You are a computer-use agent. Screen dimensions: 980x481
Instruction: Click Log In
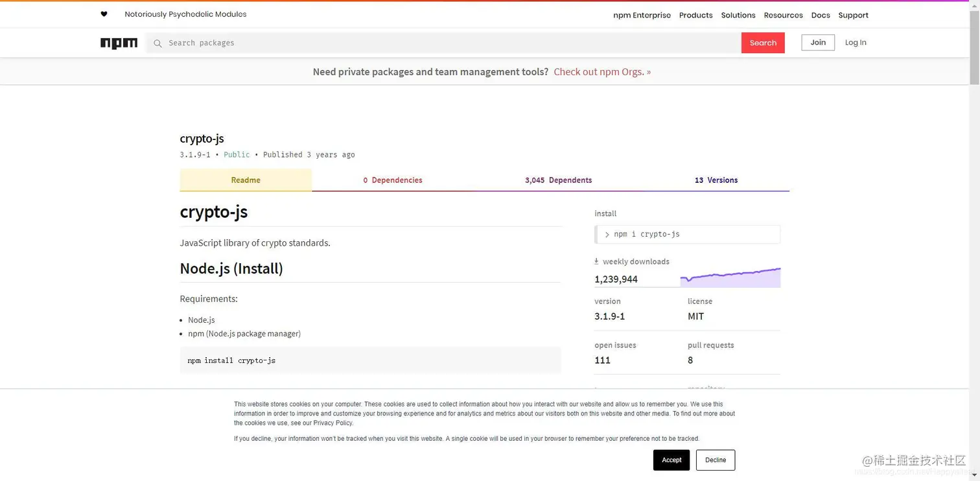(855, 42)
